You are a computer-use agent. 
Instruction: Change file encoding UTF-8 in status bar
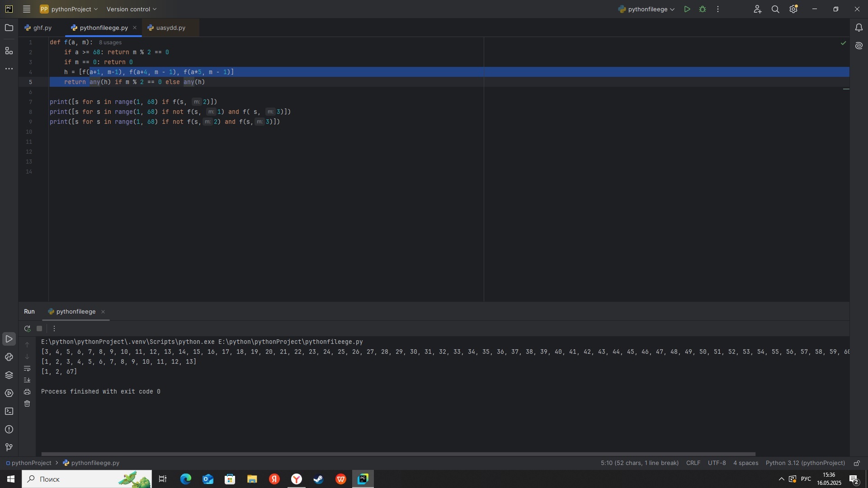pyautogui.click(x=717, y=463)
